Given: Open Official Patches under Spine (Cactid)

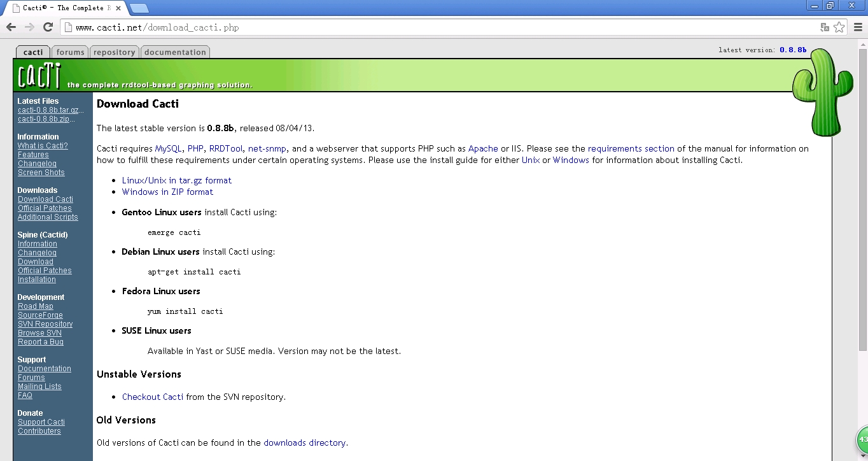Looking at the screenshot, I should pos(45,271).
